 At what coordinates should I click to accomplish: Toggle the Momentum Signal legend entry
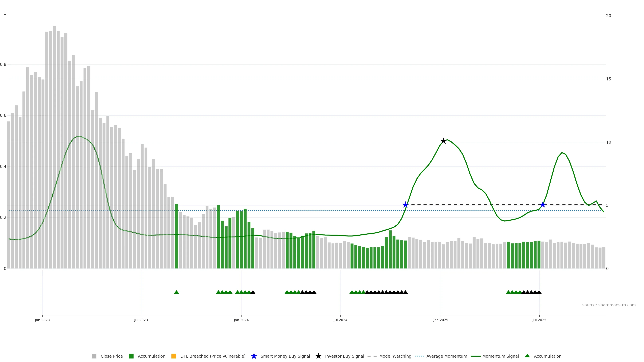[x=500, y=356]
